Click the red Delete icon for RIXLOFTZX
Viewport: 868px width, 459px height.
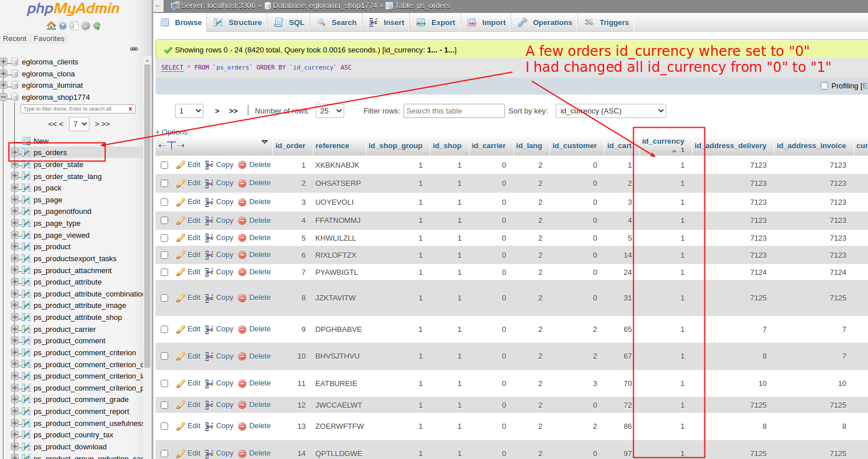click(242, 255)
